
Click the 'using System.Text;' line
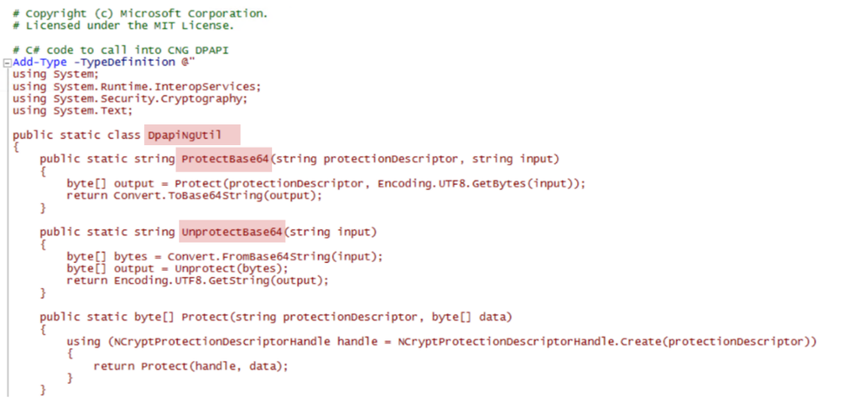(73, 110)
